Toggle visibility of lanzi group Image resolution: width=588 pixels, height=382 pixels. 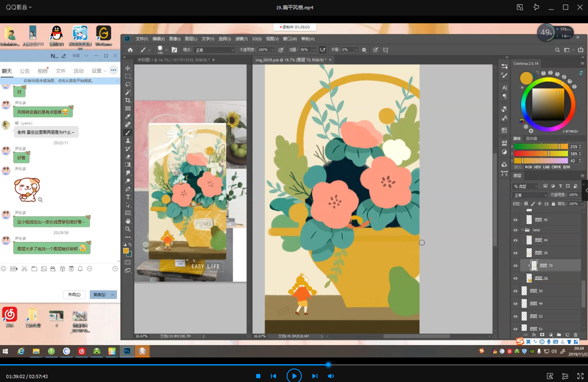pos(515,230)
